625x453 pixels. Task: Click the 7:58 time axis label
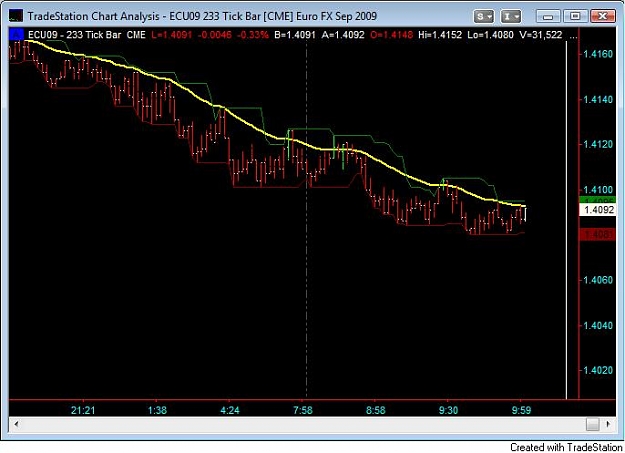[303, 410]
